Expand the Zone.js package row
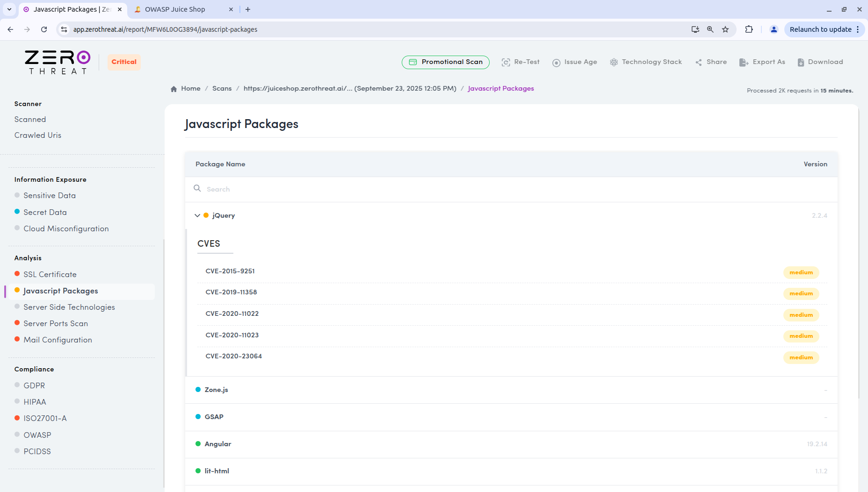The width and height of the screenshot is (868, 492). pyautogui.click(x=216, y=390)
